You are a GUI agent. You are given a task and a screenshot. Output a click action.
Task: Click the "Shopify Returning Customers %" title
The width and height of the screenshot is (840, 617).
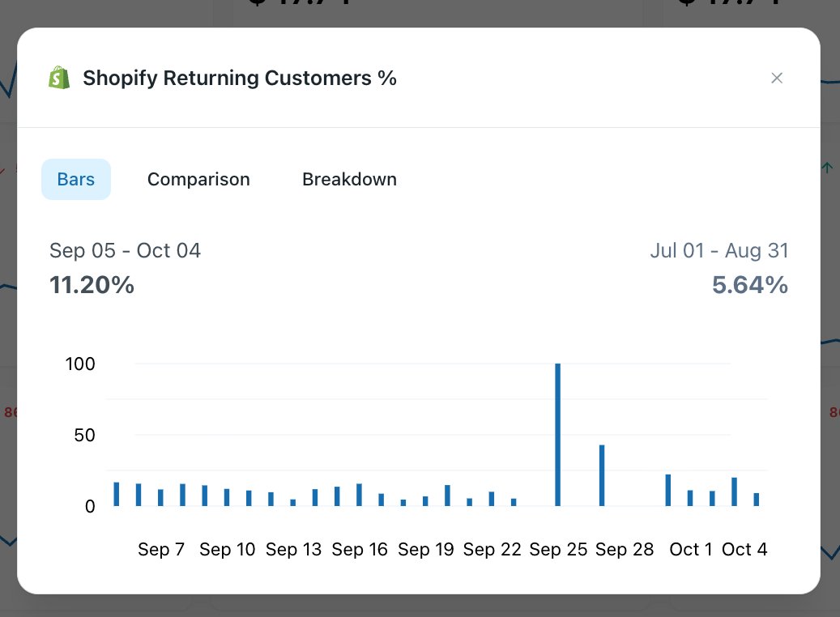pyautogui.click(x=240, y=79)
